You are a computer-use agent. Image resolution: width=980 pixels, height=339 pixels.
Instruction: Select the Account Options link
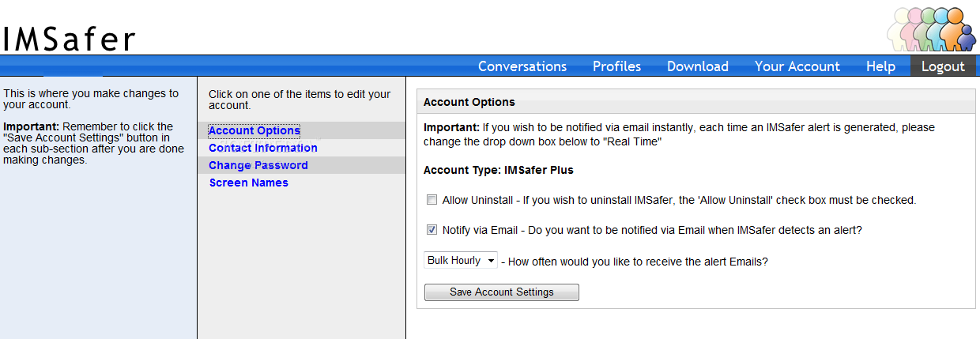coord(254,130)
